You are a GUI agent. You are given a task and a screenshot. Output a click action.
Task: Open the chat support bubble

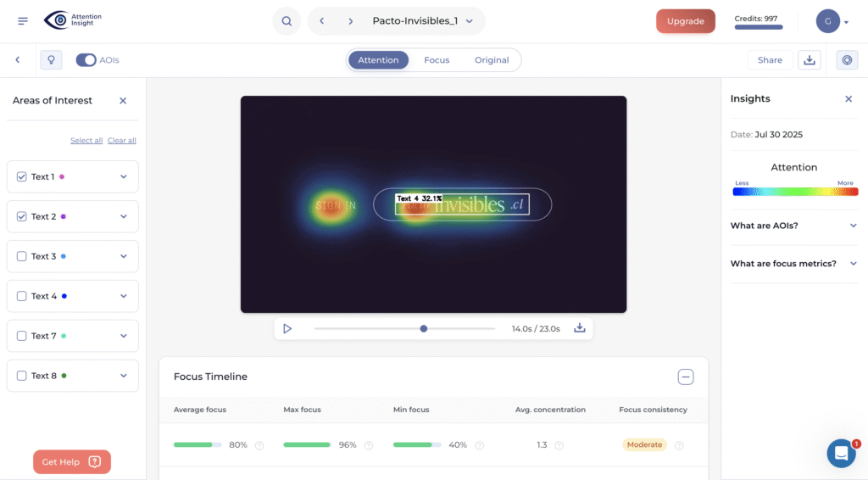click(841, 454)
